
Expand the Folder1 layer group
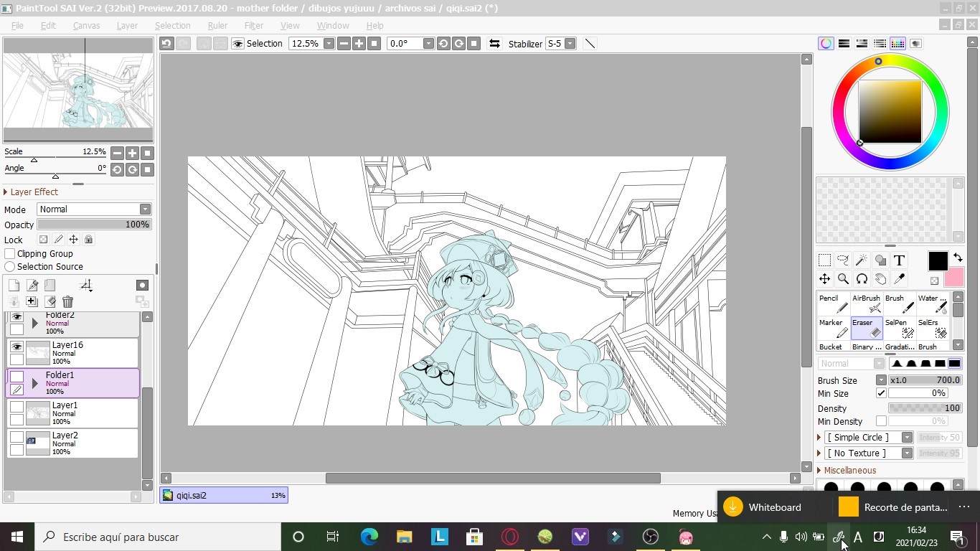tap(34, 383)
